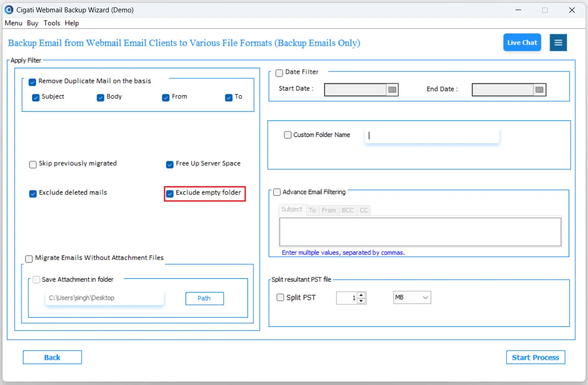Enable Skip previously migrated

click(x=33, y=164)
